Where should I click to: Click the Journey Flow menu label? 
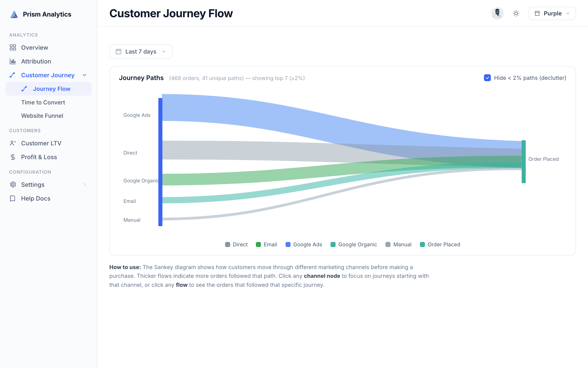[52, 89]
